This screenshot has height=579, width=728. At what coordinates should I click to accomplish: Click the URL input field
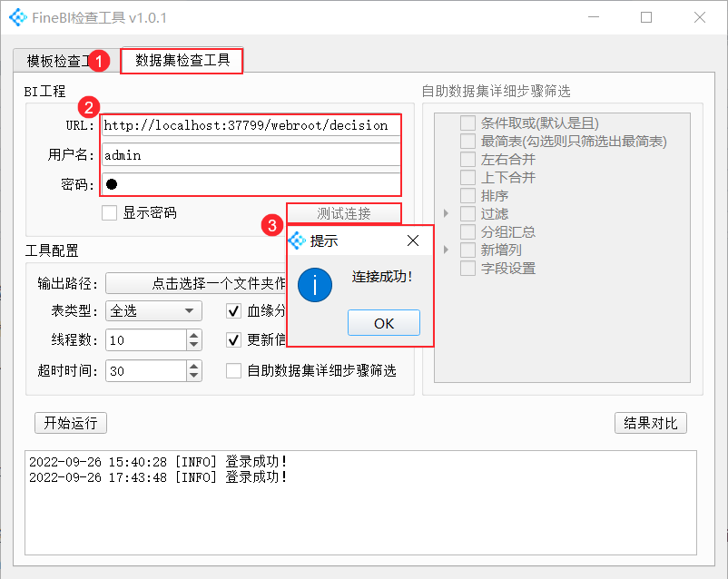[x=251, y=125]
